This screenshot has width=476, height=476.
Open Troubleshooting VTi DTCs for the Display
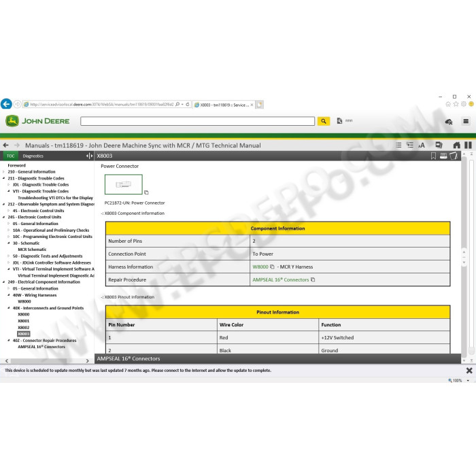pos(55,198)
